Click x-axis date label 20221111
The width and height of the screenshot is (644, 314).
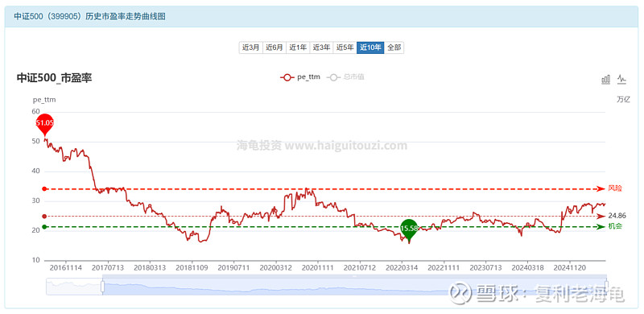click(444, 268)
